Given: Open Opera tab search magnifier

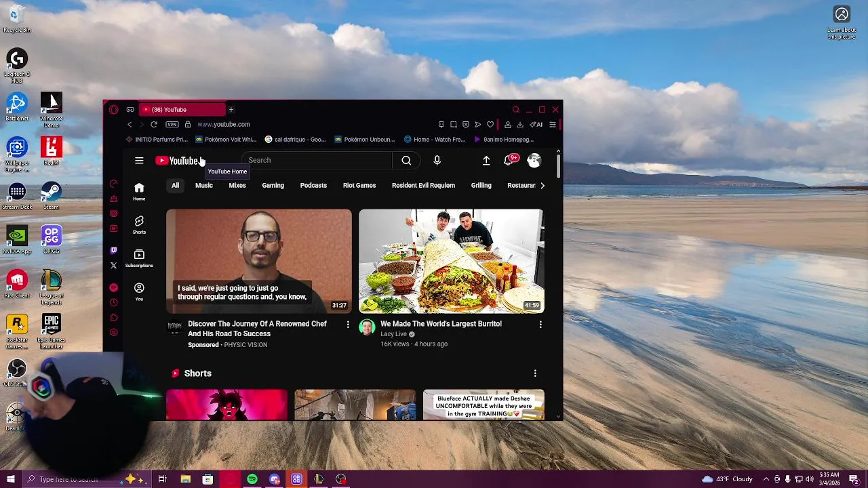Looking at the screenshot, I should point(516,109).
